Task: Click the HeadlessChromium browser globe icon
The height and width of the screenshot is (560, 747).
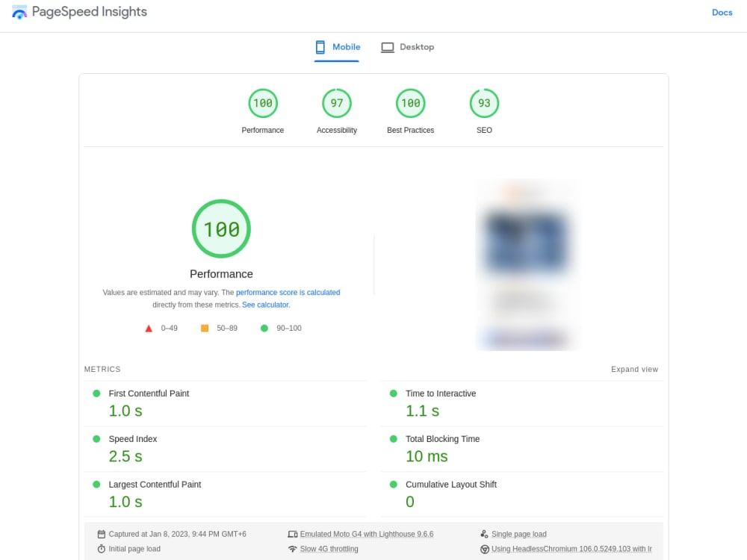Action: [x=486, y=549]
